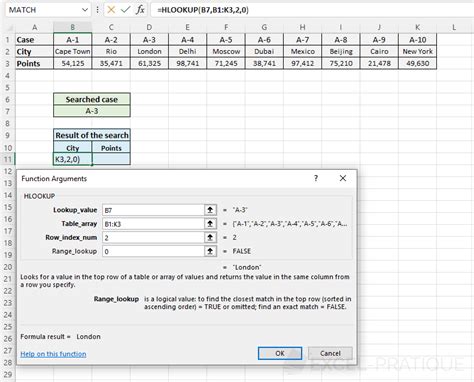This screenshot has width=474, height=382.
Task: Focus the Lookup_value input field
Action: [x=153, y=210]
